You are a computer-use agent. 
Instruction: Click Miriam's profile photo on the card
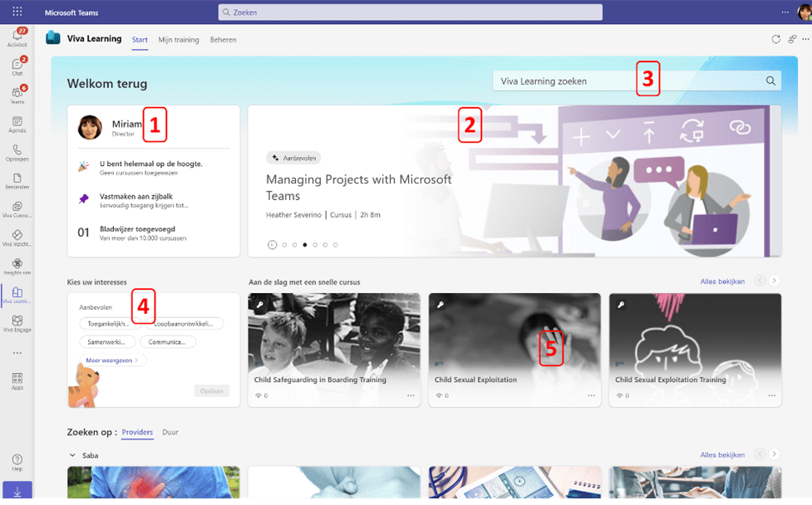[90, 127]
